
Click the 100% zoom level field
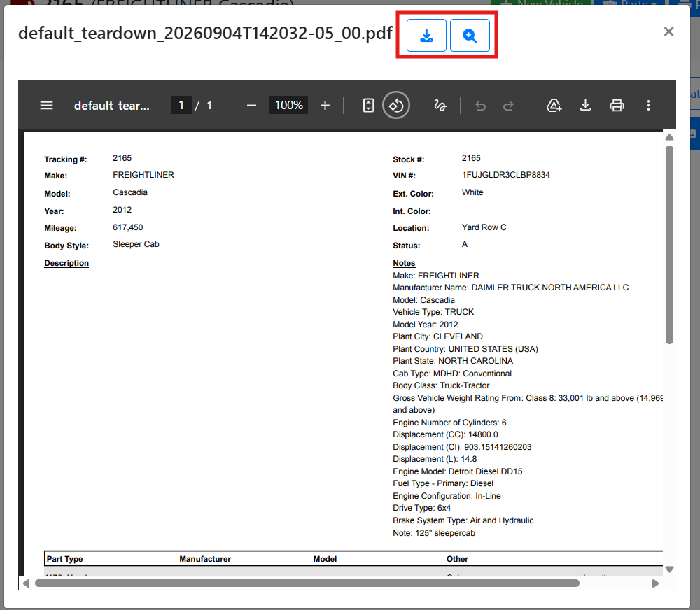point(289,106)
